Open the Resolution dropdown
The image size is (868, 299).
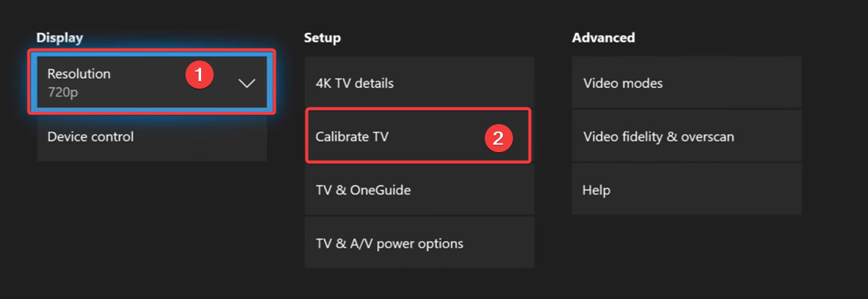tap(152, 82)
